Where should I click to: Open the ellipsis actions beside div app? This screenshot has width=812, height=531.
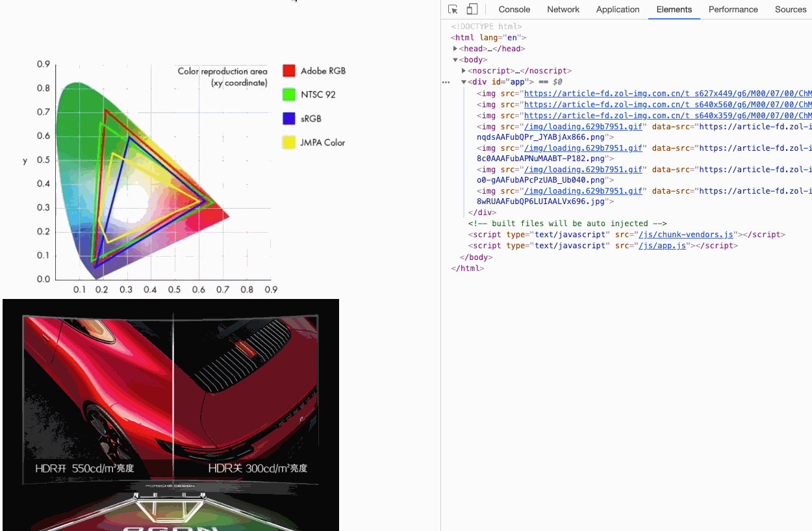click(x=446, y=82)
